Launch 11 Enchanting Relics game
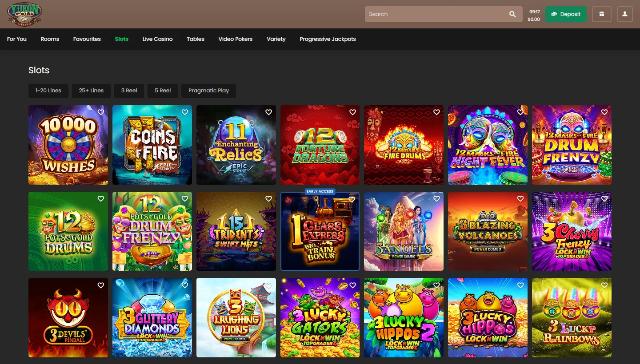 click(x=236, y=145)
